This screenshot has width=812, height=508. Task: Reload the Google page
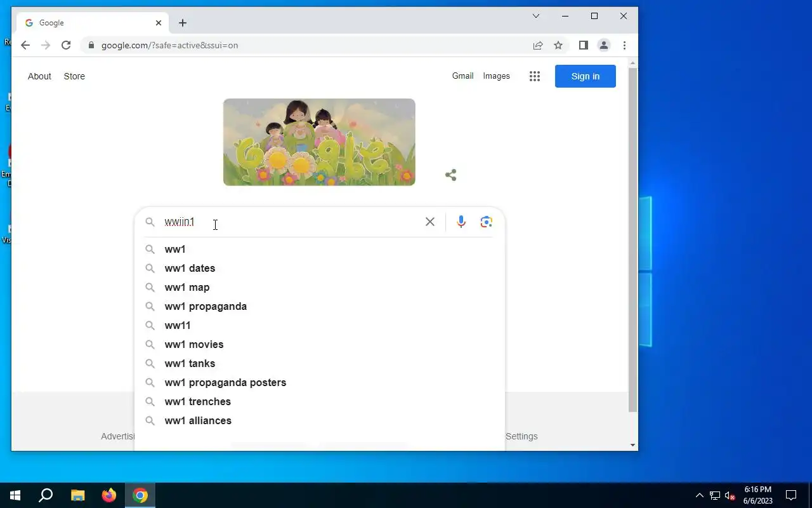(x=66, y=45)
